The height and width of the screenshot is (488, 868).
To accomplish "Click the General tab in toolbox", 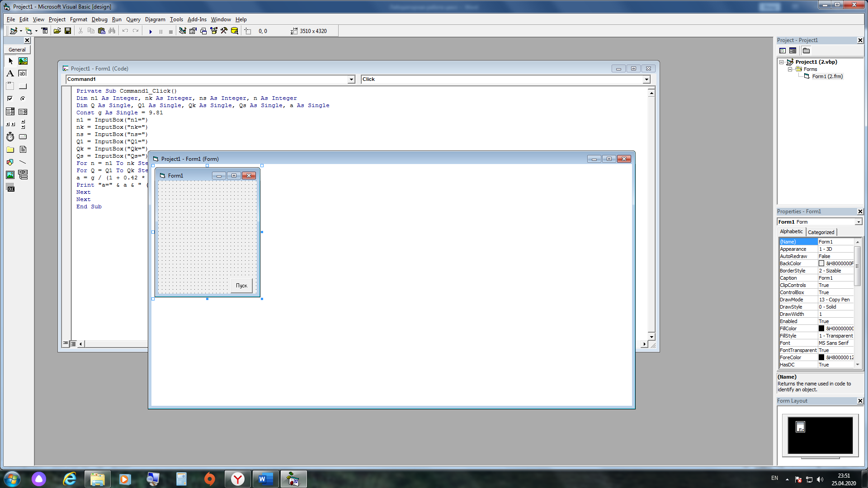I will point(17,50).
